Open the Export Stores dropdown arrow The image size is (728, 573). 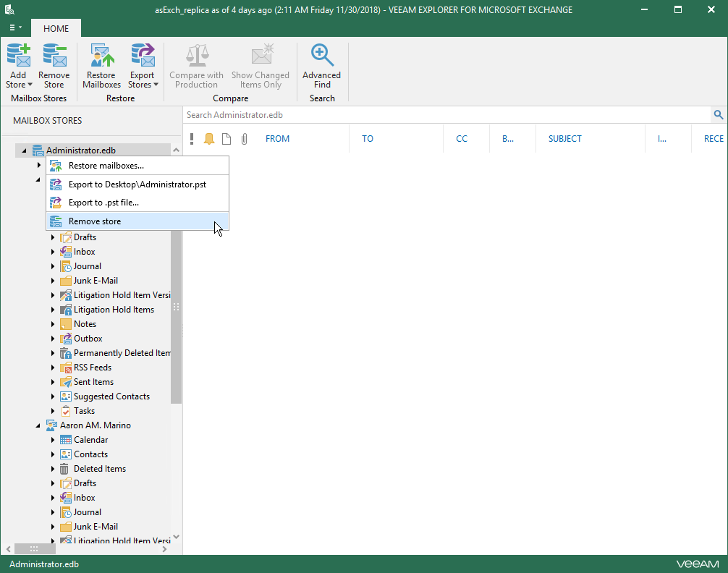(x=156, y=85)
